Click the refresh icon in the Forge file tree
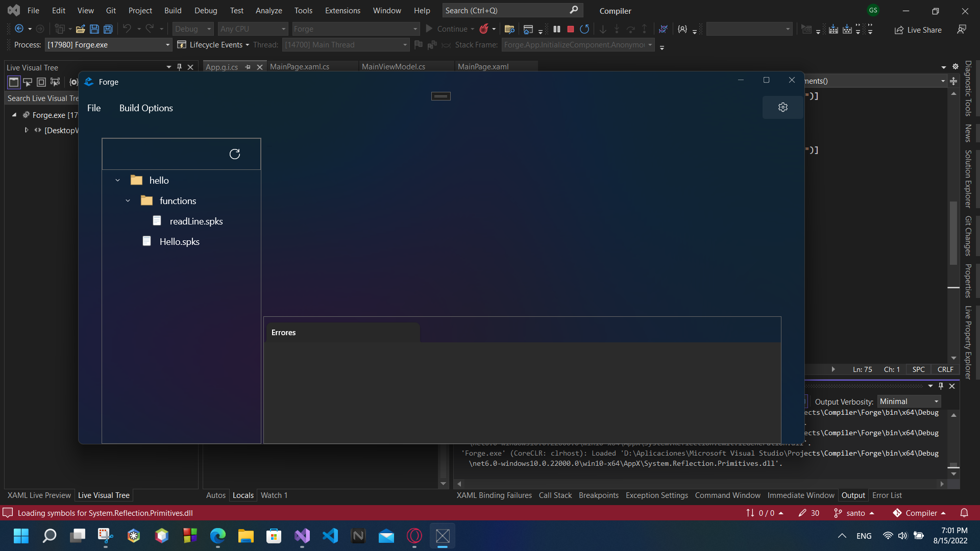 [235, 154]
